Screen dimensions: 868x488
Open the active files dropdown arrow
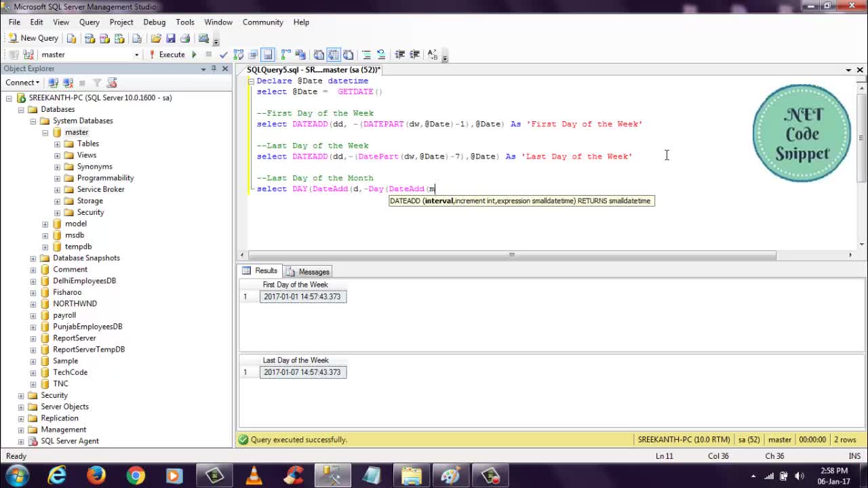click(848, 70)
